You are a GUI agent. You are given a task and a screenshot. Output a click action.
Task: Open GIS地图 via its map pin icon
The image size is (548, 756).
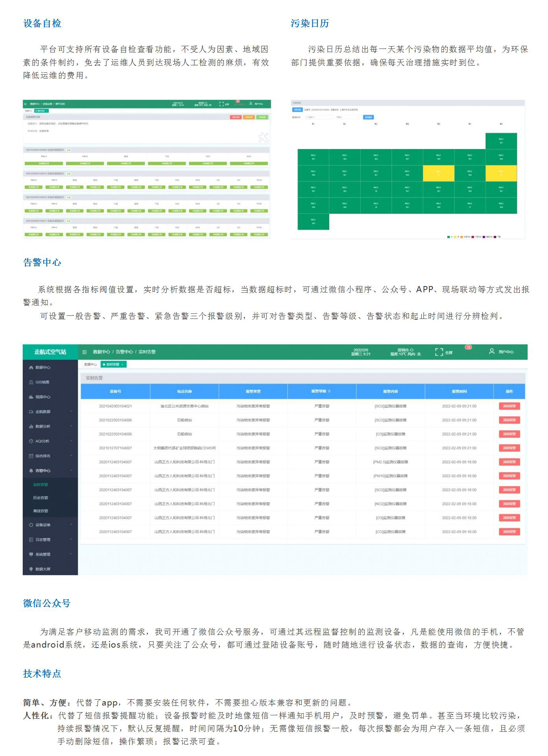tap(31, 382)
